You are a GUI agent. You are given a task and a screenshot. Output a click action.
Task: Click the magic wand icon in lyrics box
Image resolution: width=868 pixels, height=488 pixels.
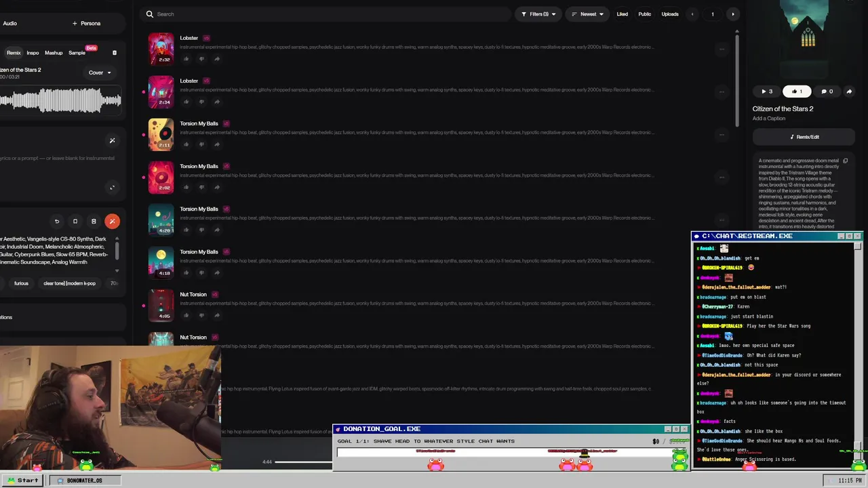112,141
